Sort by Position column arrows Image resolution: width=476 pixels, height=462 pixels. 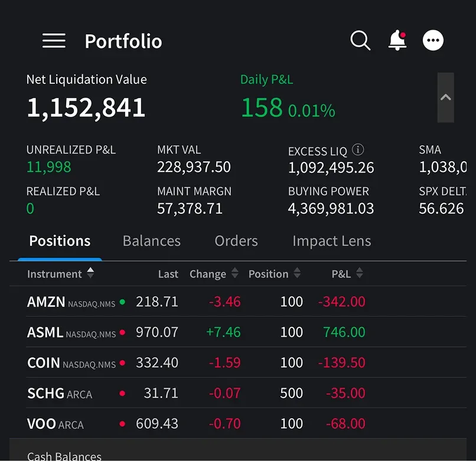click(x=297, y=274)
